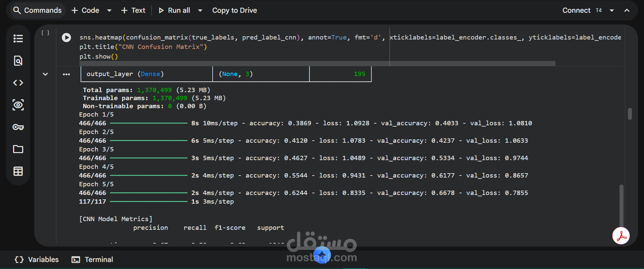Click the Epoch 1 progress bar

pyautogui.click(x=149, y=123)
